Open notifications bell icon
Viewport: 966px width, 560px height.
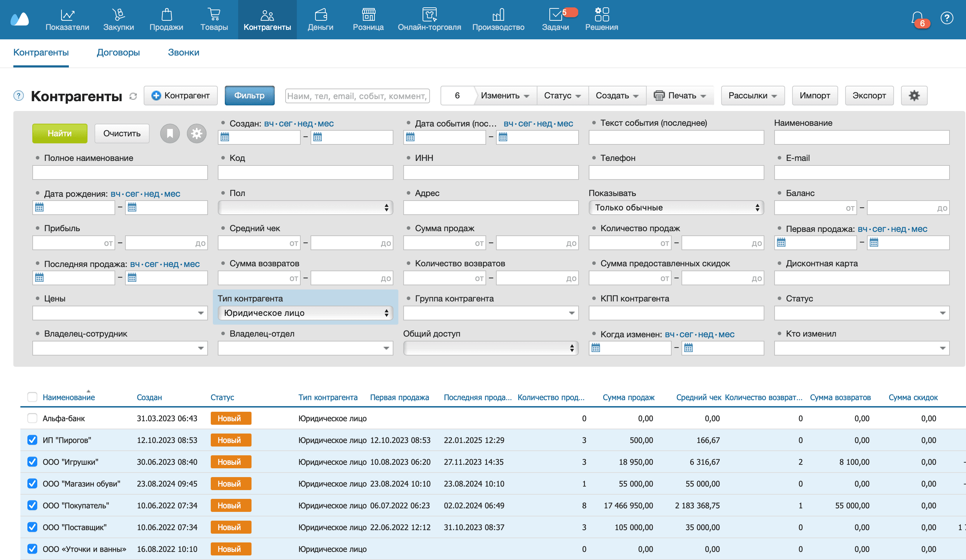(917, 18)
